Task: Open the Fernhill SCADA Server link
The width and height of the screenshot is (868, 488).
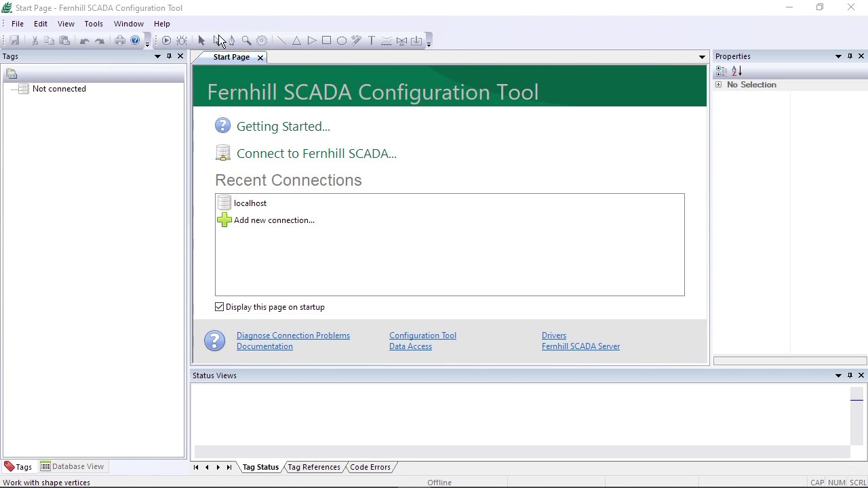Action: [580, 346]
